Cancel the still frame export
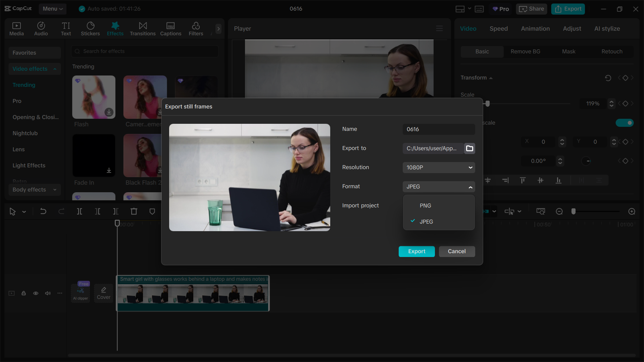Image resolution: width=644 pixels, height=362 pixels. (456, 251)
